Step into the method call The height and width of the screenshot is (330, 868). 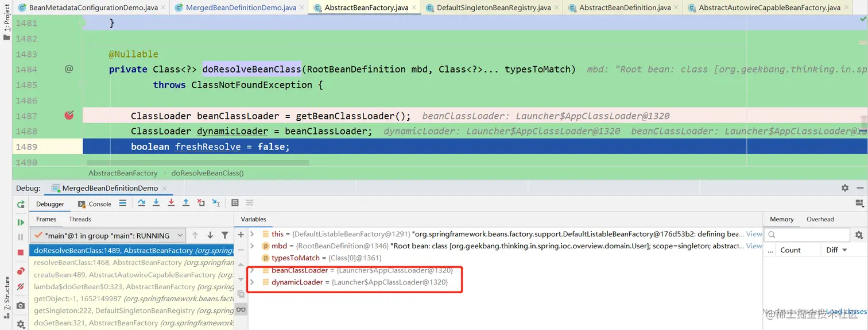[156, 203]
